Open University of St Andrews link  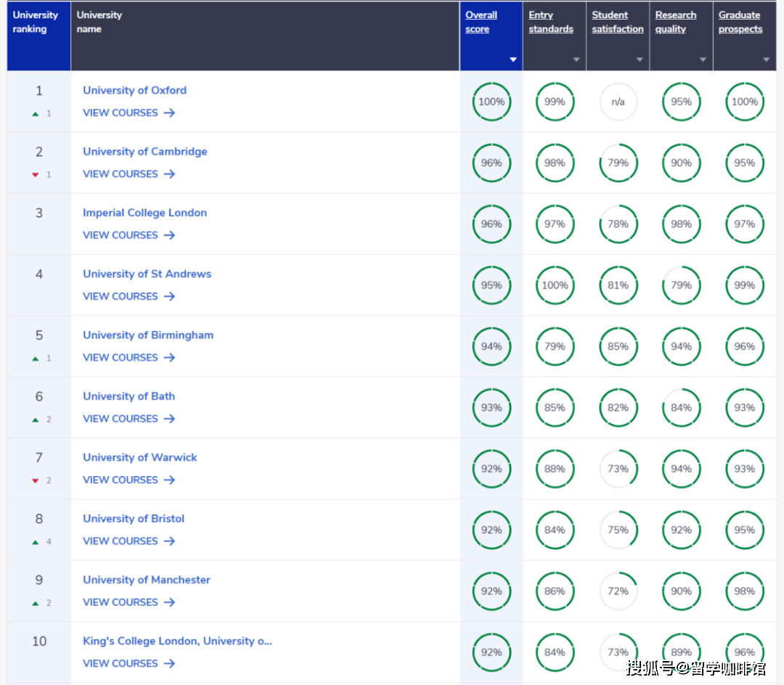pos(147,274)
